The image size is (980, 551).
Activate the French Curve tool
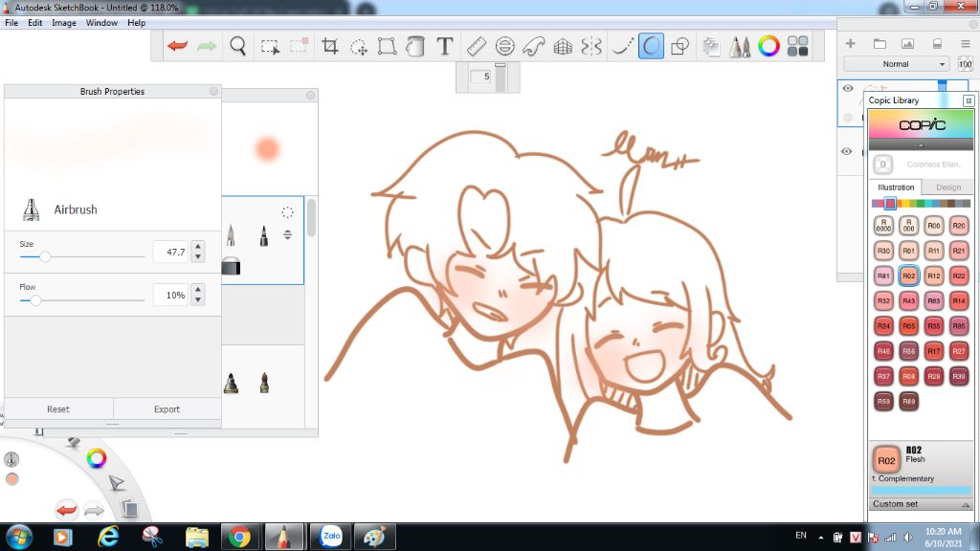click(x=534, y=46)
